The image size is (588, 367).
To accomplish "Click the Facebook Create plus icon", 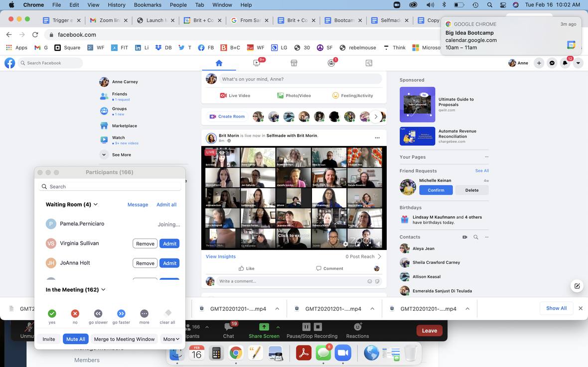I will click(x=539, y=63).
